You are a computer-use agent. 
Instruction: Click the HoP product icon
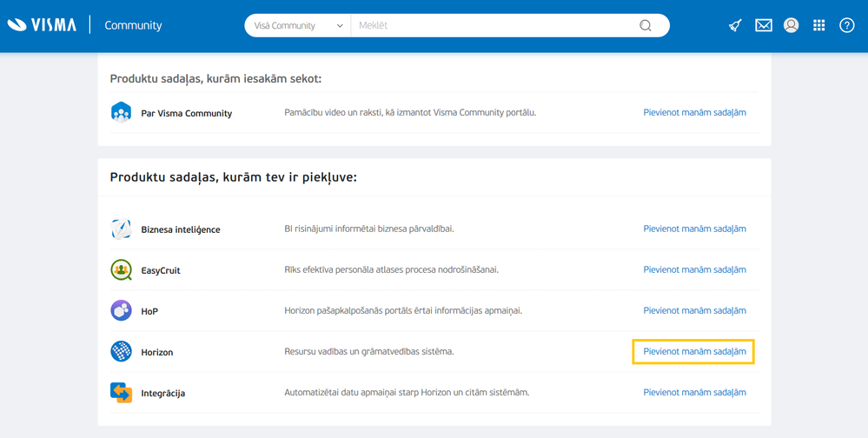click(121, 310)
